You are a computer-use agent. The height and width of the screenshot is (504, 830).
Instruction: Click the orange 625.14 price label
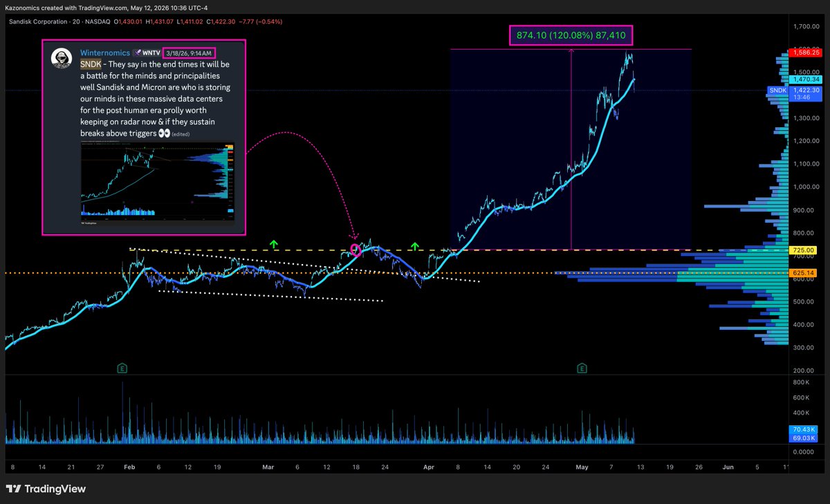pos(802,273)
